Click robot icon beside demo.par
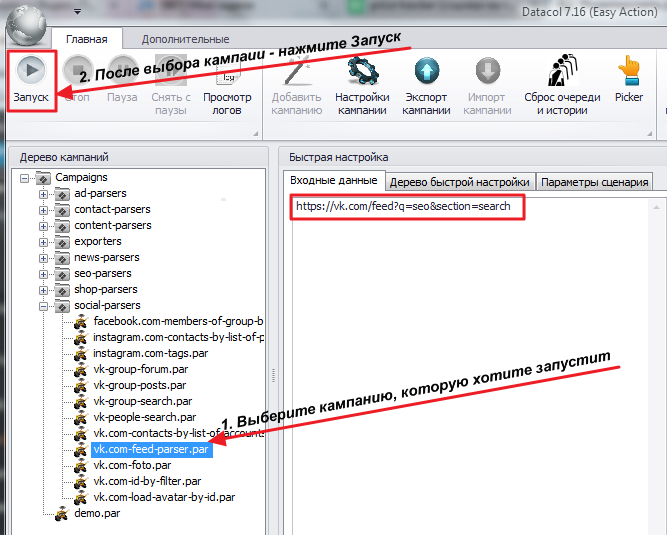The width and height of the screenshot is (667, 535). pos(62,514)
